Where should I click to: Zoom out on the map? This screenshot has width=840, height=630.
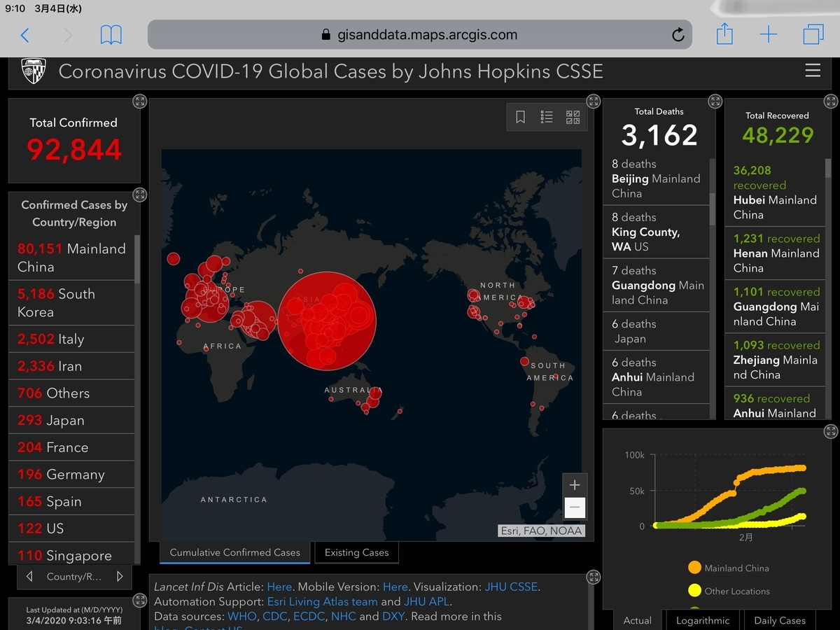click(575, 507)
